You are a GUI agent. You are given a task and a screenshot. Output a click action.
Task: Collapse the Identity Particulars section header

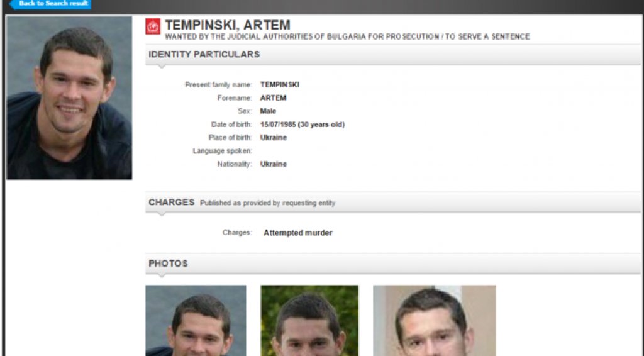(x=392, y=55)
